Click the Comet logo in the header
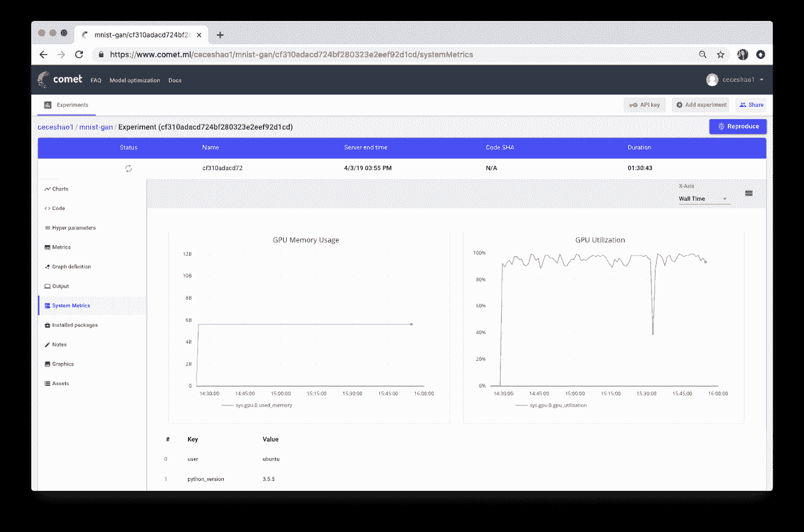Screen dimensions: 804x532 [x=60, y=79]
